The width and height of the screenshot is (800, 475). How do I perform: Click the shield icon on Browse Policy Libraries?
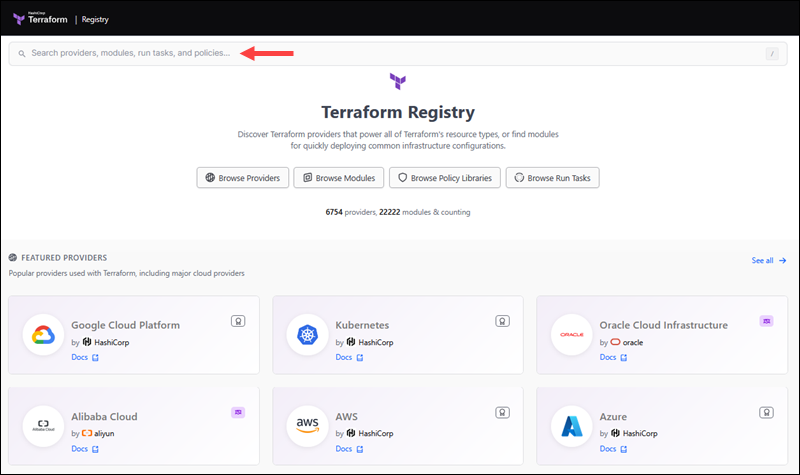(403, 178)
